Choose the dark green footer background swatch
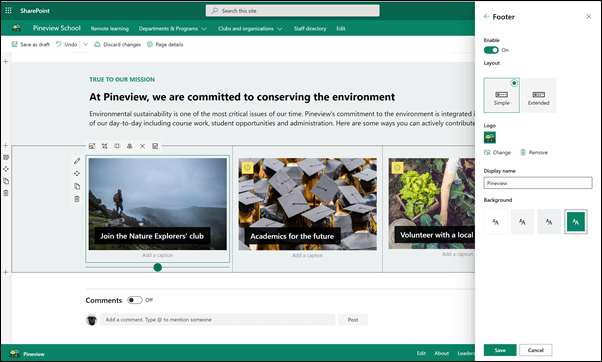 (x=576, y=221)
